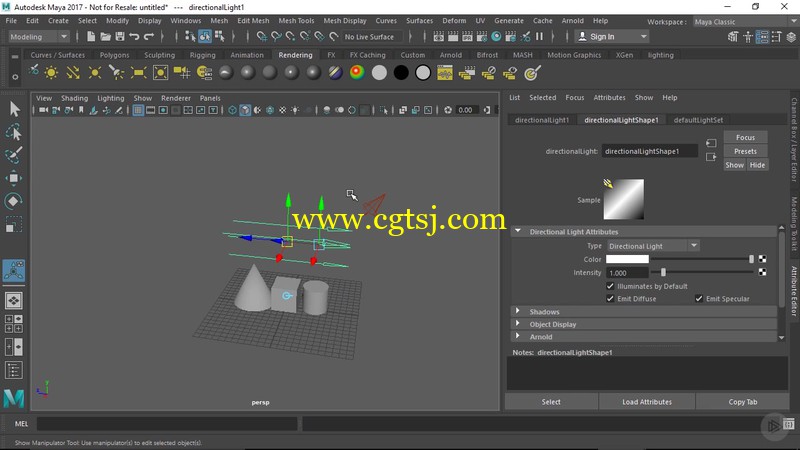Screen dimensions: 800x450
Task: Select the directionalLight1 attribute tab
Action: 542,120
